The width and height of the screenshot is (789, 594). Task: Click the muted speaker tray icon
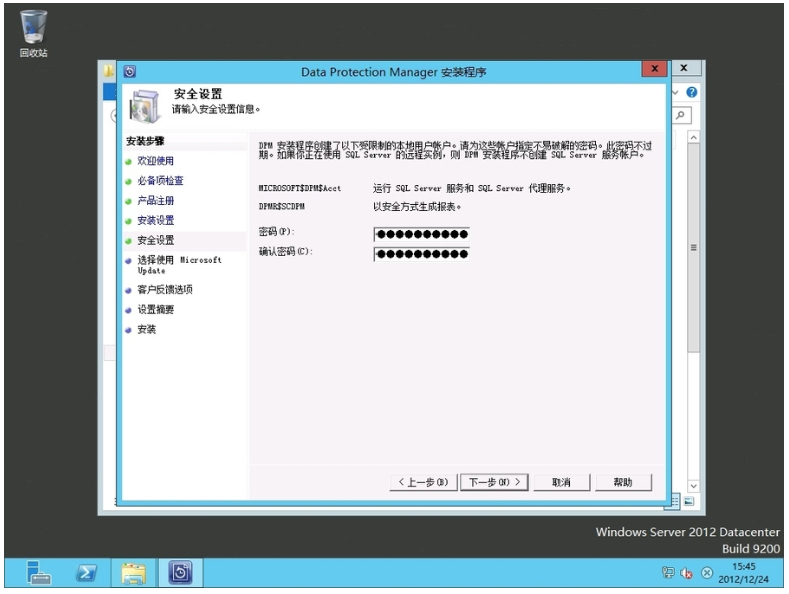[x=686, y=573]
